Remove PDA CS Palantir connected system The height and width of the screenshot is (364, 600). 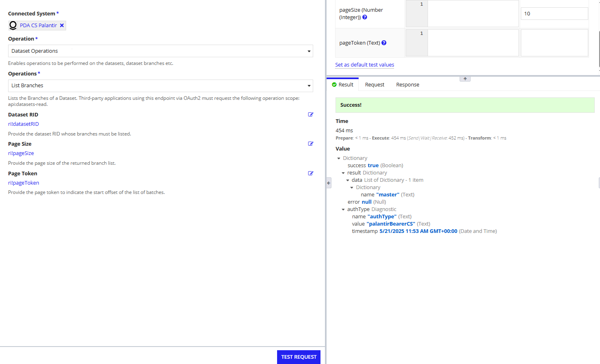[62, 26]
